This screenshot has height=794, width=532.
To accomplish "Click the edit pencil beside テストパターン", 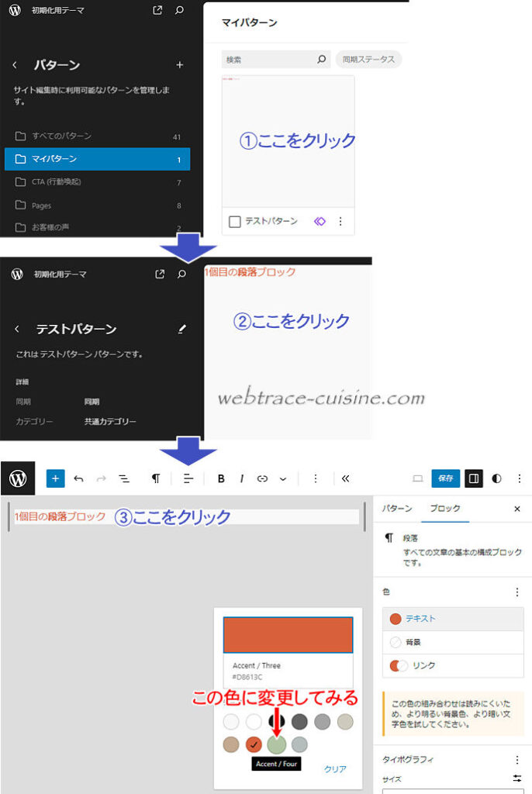I will pyautogui.click(x=182, y=329).
